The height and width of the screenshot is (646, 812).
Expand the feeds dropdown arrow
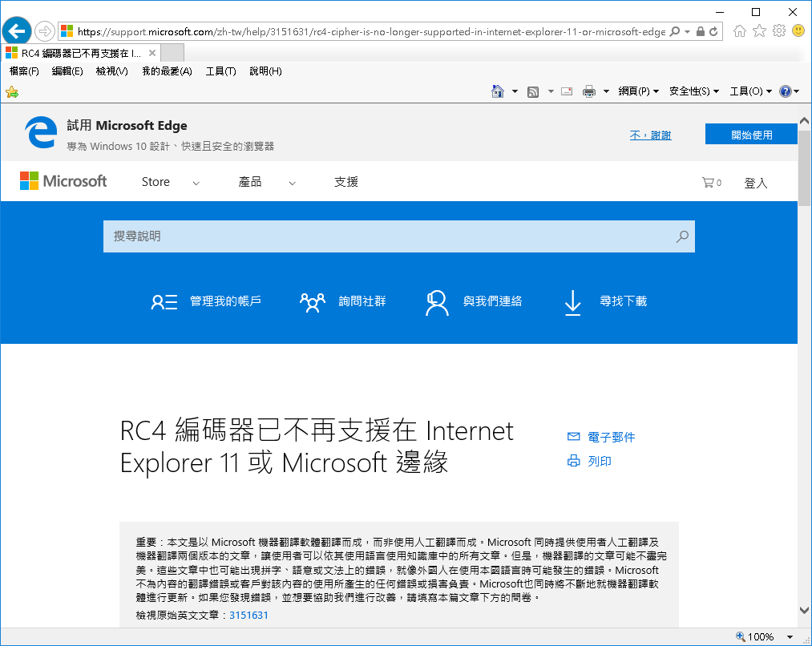[551, 91]
